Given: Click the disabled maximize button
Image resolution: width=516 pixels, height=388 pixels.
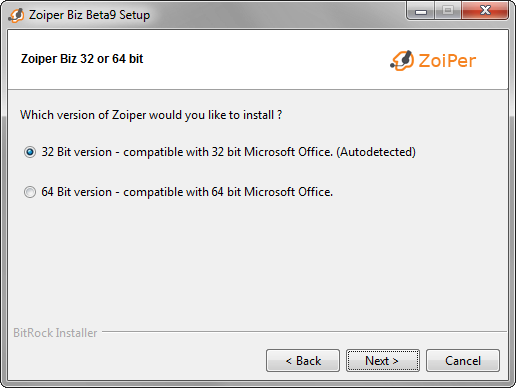Looking at the screenshot, I should (x=448, y=11).
